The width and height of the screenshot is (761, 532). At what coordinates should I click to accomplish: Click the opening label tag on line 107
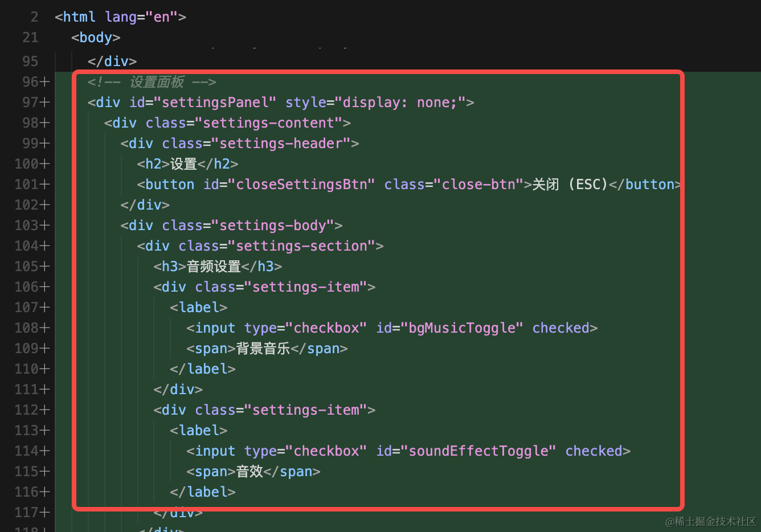tap(199, 308)
